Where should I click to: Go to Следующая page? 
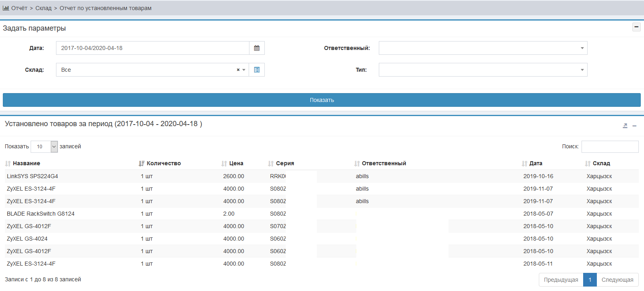click(617, 280)
